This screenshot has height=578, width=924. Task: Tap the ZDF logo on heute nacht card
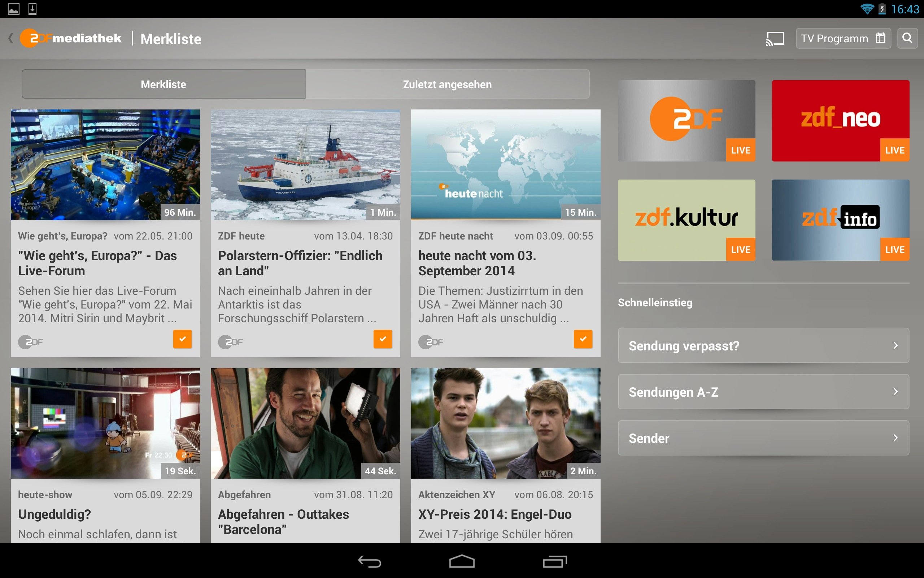(431, 342)
